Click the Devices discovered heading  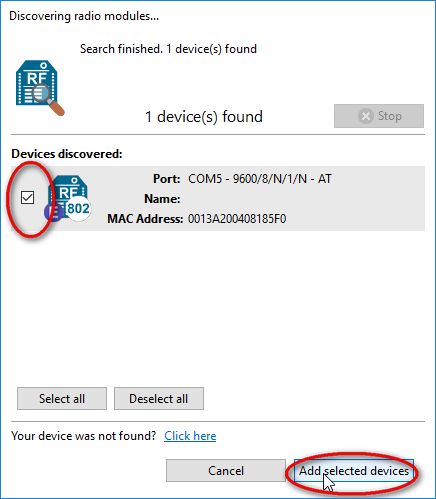(67, 154)
